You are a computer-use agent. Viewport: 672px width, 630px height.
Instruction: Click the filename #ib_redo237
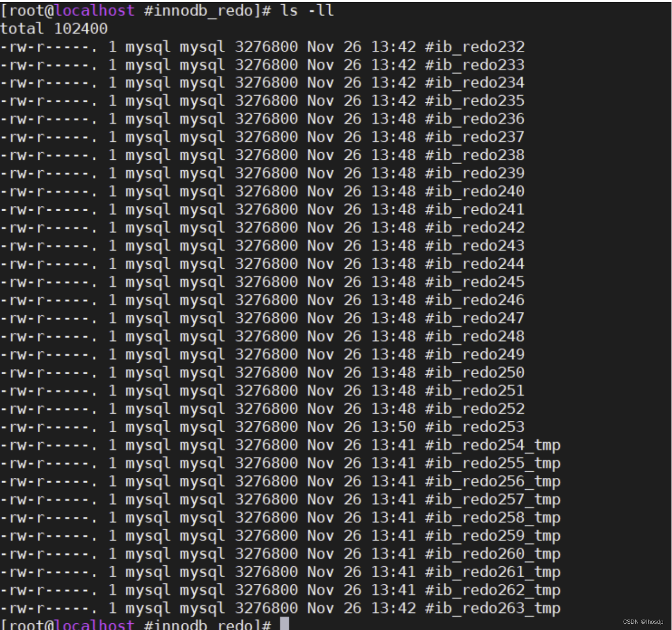coord(475,138)
